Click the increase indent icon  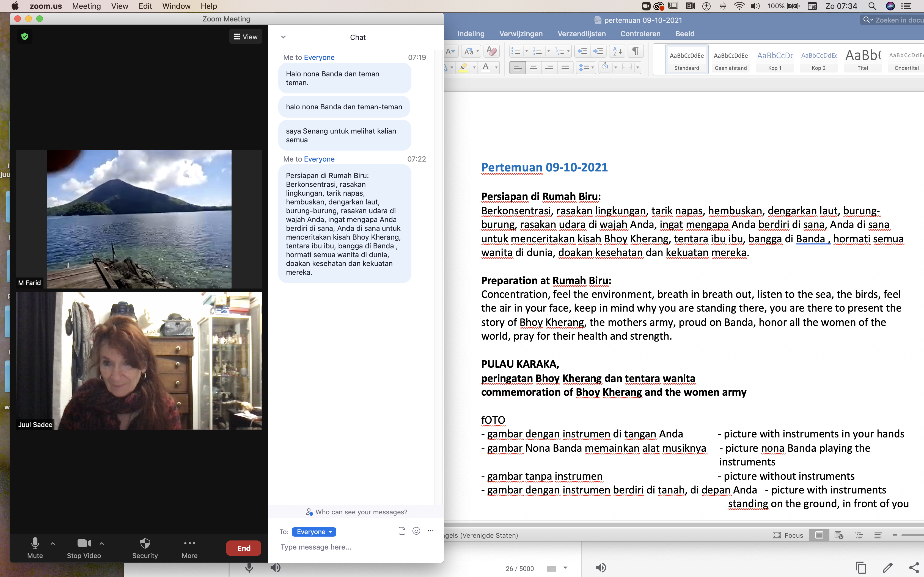coord(598,51)
